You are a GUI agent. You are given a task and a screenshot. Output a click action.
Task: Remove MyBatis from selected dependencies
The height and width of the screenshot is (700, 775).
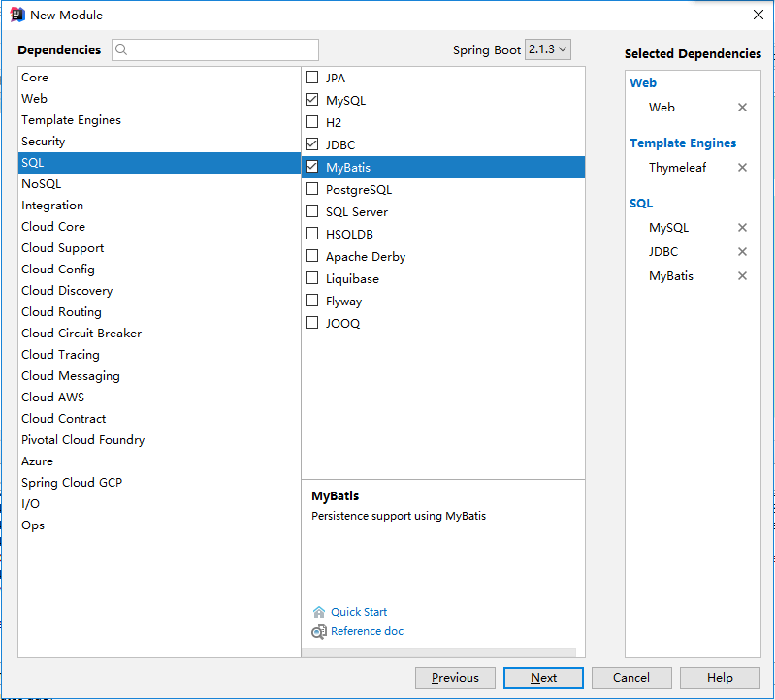click(x=742, y=275)
